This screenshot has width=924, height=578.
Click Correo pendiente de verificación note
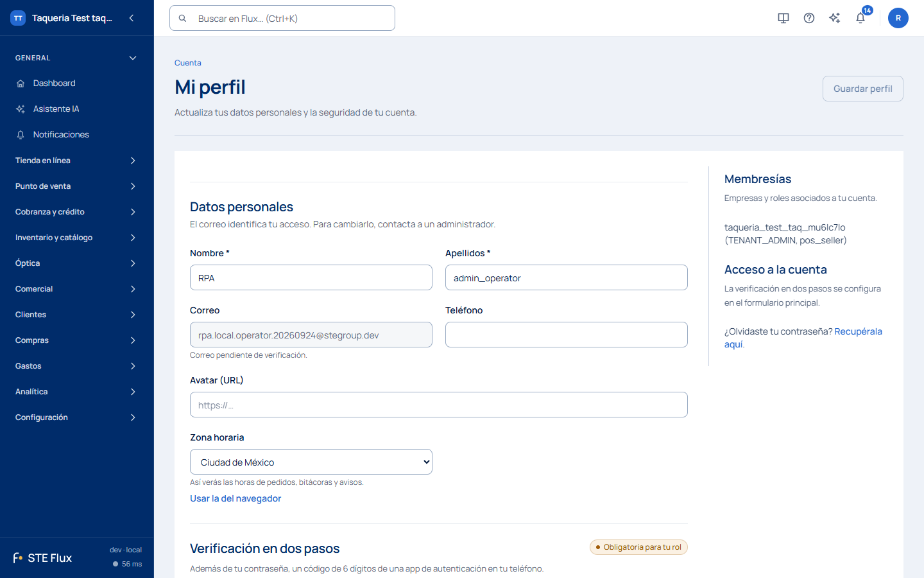[248, 355]
